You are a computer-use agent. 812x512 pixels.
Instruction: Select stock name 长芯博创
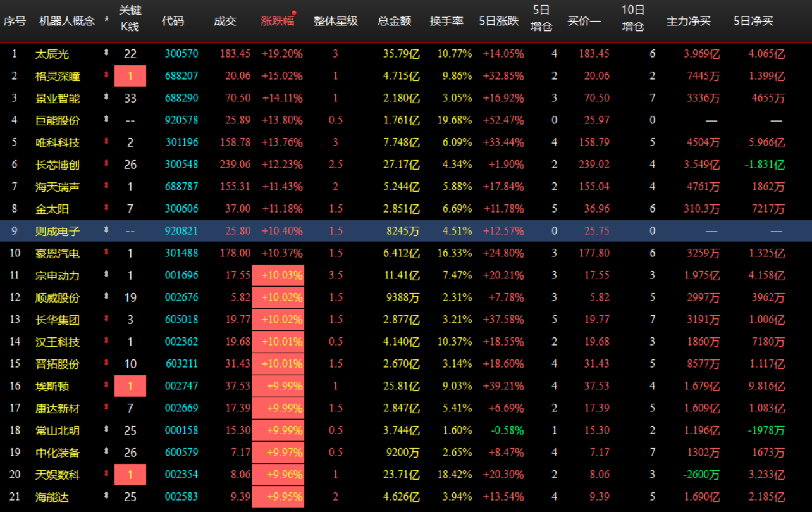[x=58, y=165]
